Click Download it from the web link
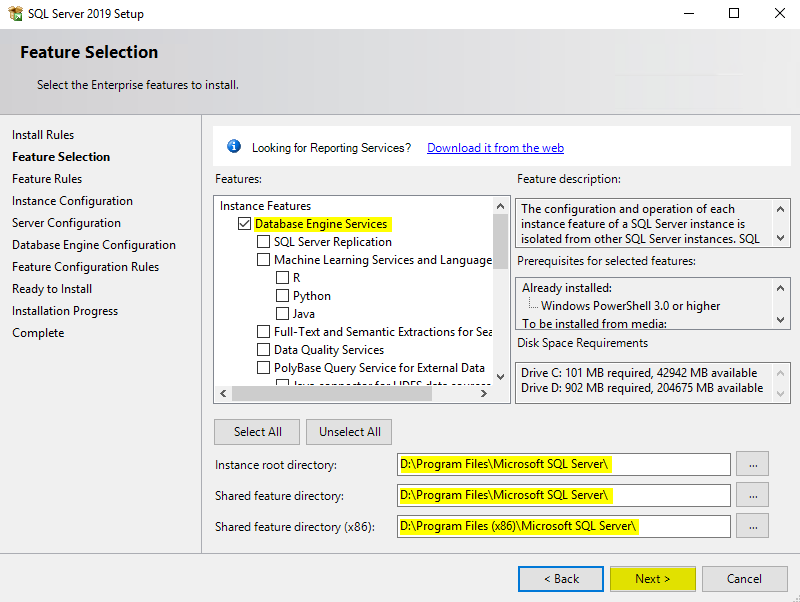Screen dimensions: 800x602 tap(495, 148)
